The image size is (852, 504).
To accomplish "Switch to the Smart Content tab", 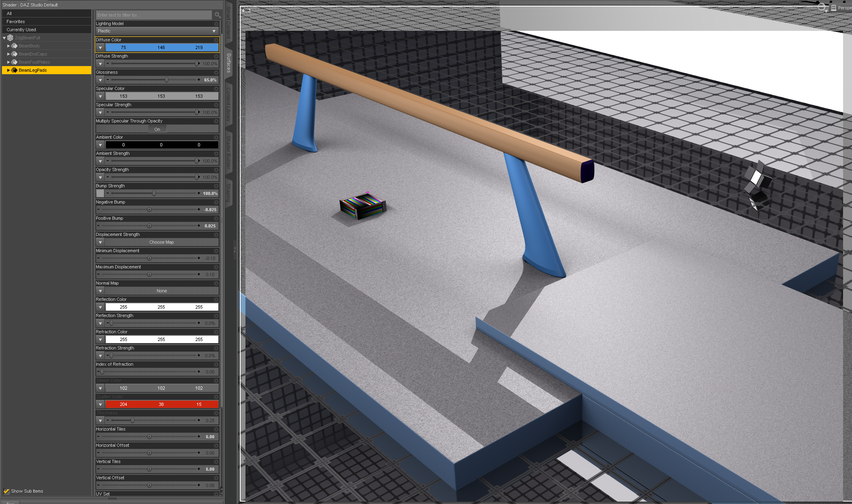I will point(228,22).
